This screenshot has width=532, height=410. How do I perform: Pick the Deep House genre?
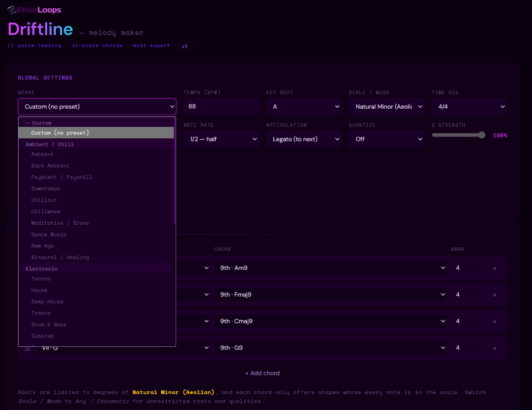(x=96, y=302)
